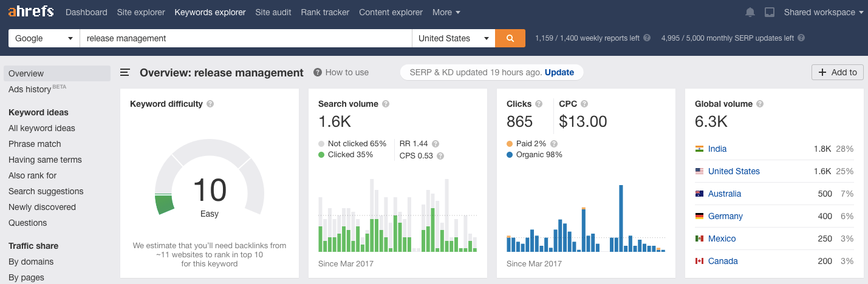Click the help icon beside Keyword difficulty

click(210, 104)
